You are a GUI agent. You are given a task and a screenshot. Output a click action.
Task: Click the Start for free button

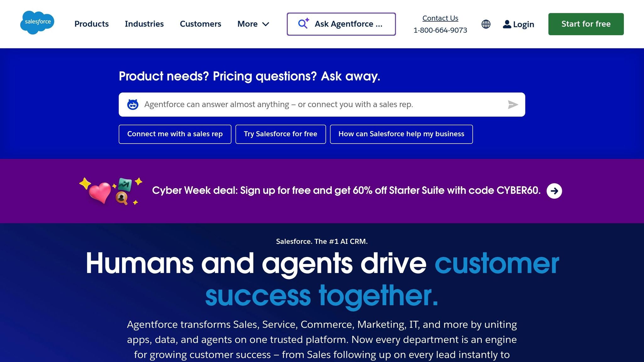point(586,24)
